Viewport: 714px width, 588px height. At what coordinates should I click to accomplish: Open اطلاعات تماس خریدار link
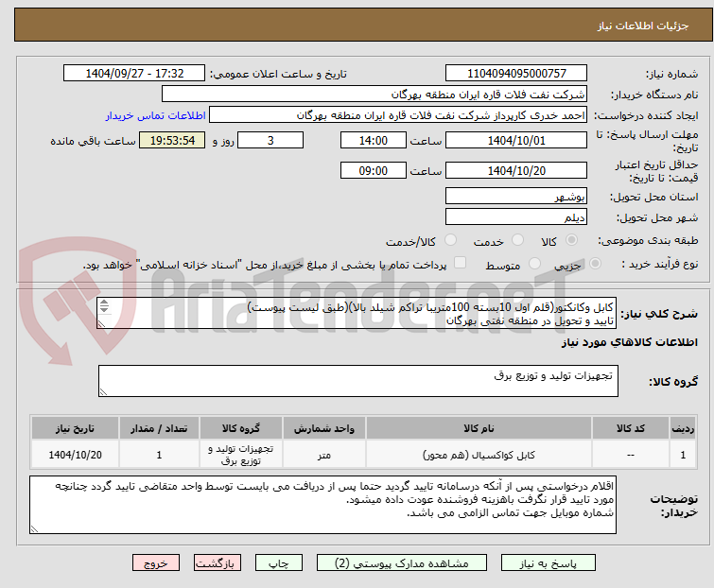click(x=156, y=115)
